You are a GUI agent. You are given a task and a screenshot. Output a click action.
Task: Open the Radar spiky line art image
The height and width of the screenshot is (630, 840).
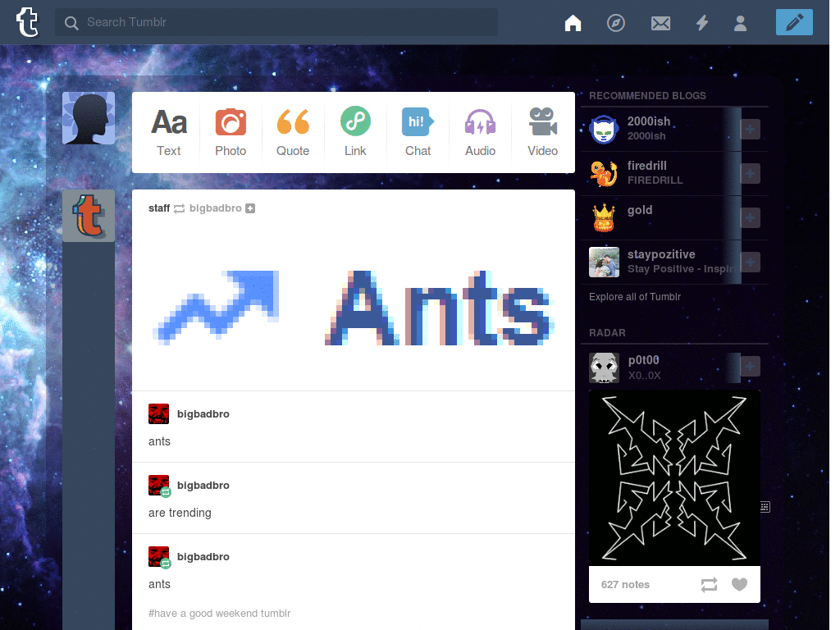pos(674,478)
